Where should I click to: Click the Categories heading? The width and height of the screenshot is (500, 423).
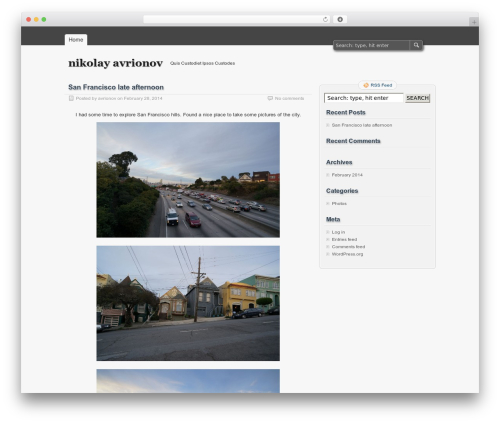342,191
